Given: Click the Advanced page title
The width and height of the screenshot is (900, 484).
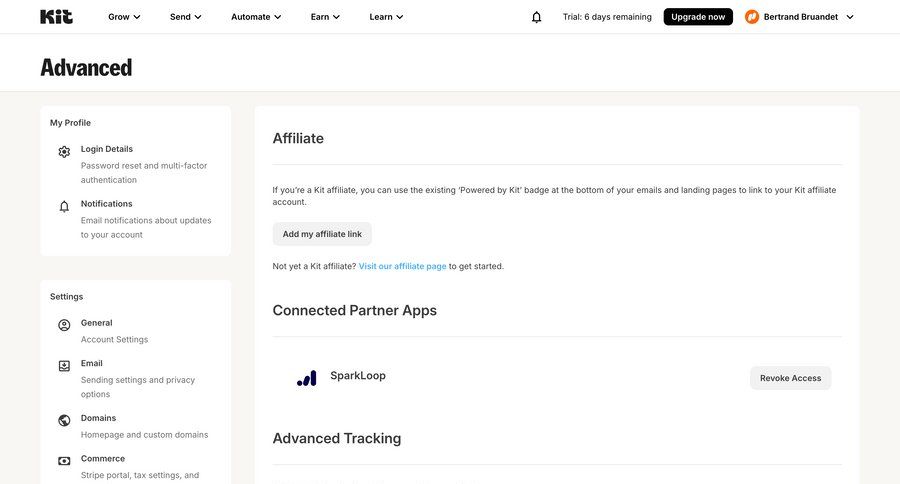Looking at the screenshot, I should pyautogui.click(x=86, y=68).
